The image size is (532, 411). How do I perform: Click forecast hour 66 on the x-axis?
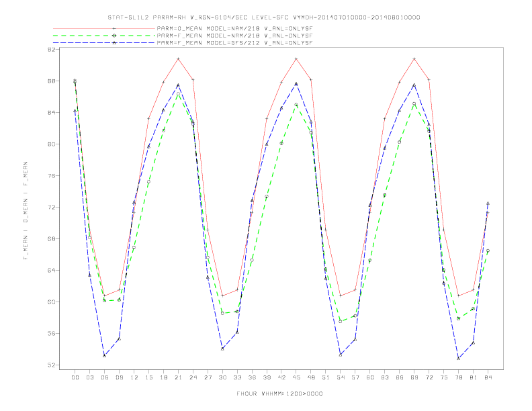pos(400,377)
